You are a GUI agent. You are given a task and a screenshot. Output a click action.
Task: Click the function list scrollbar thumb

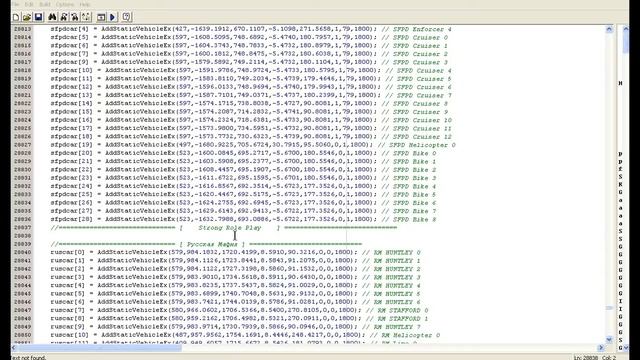point(626,43)
